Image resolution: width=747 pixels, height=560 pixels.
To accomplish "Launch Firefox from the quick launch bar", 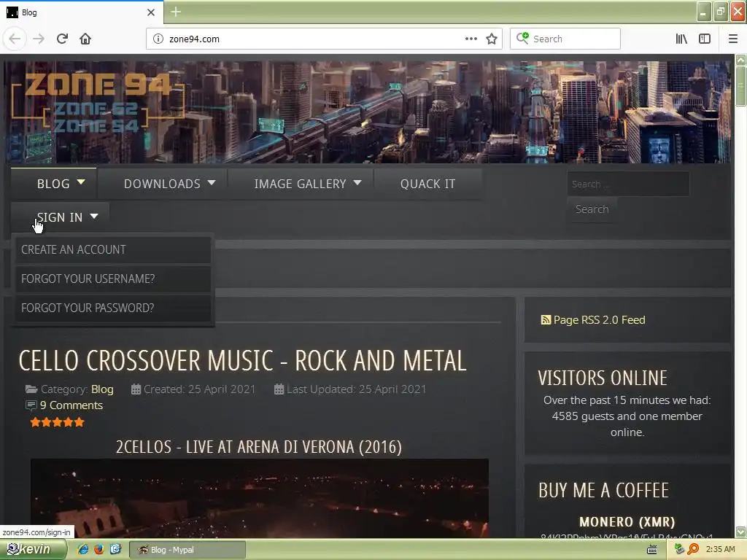I will tap(99, 550).
